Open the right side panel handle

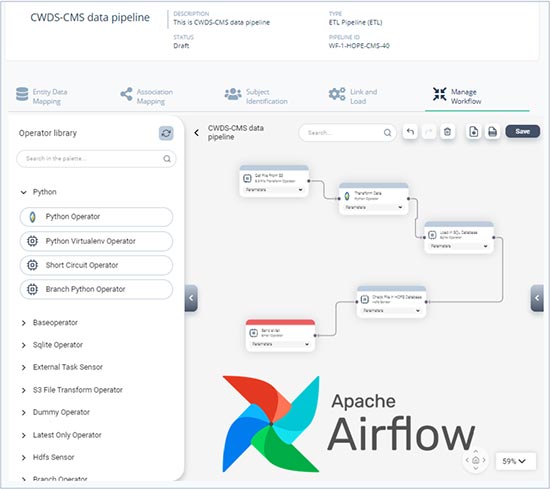tap(537, 298)
